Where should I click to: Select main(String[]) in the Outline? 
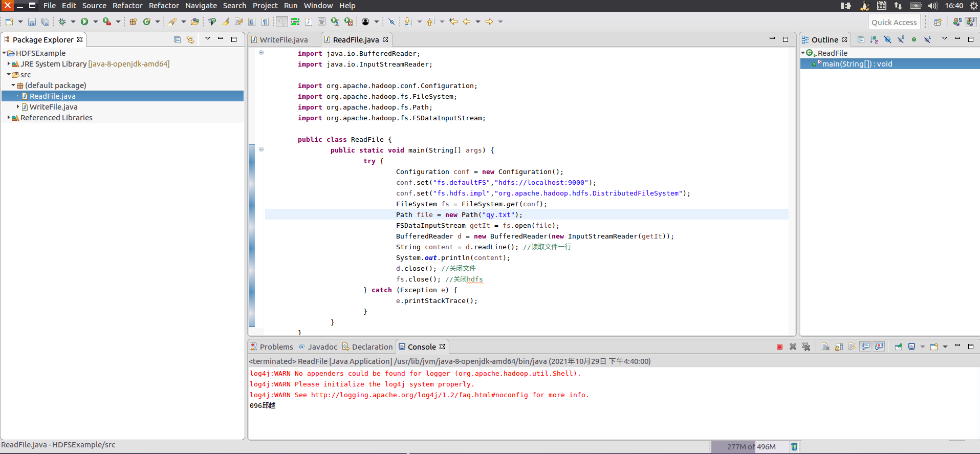[x=857, y=64]
